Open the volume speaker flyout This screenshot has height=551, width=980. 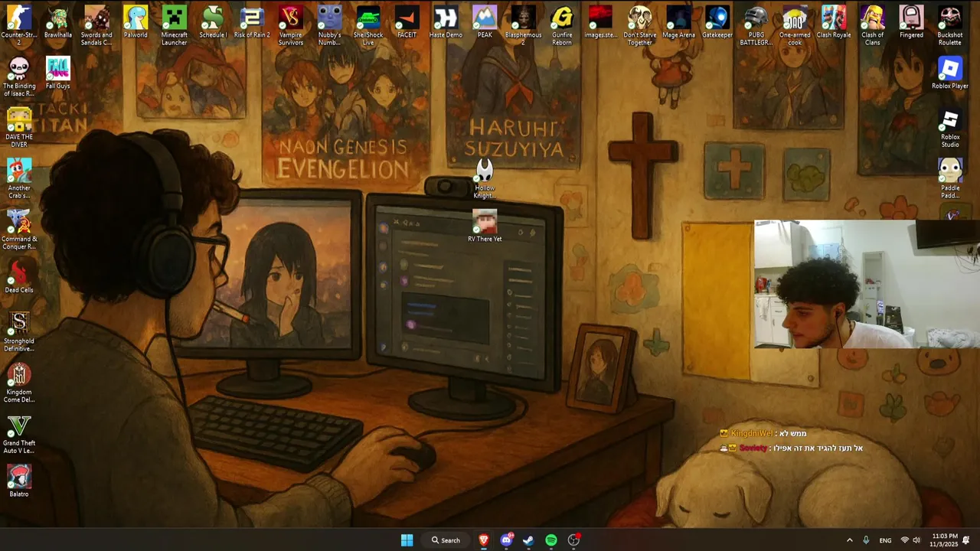(916, 540)
